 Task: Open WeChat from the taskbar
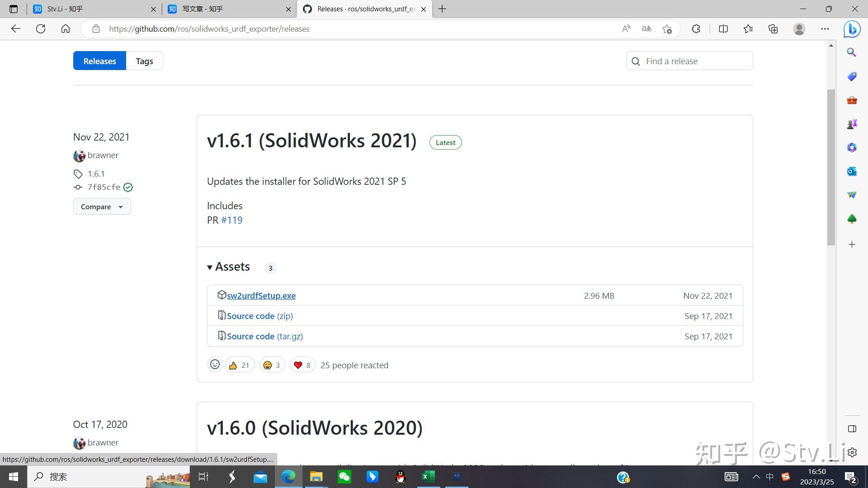[344, 477]
